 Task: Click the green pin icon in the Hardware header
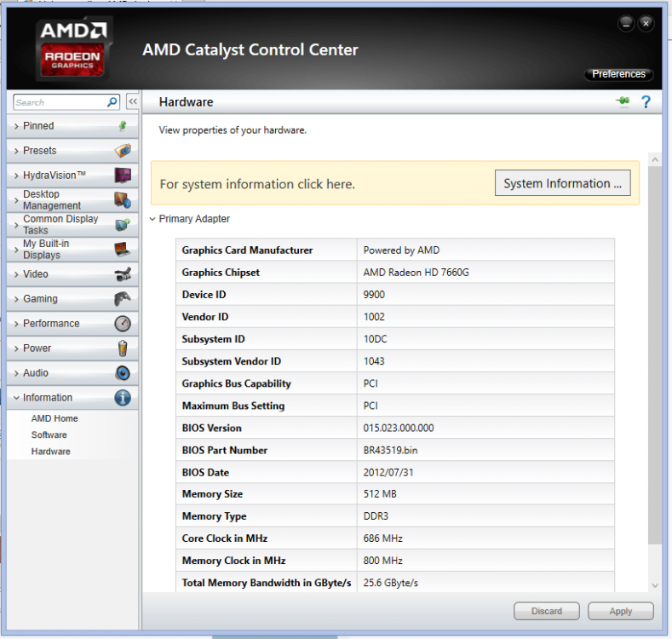tap(623, 101)
